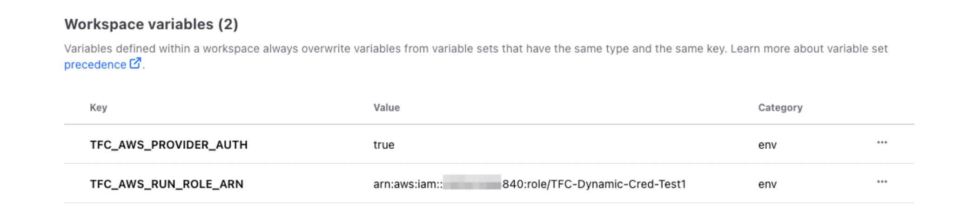
Task: Click the (2) count in the heading
Action: point(228,24)
